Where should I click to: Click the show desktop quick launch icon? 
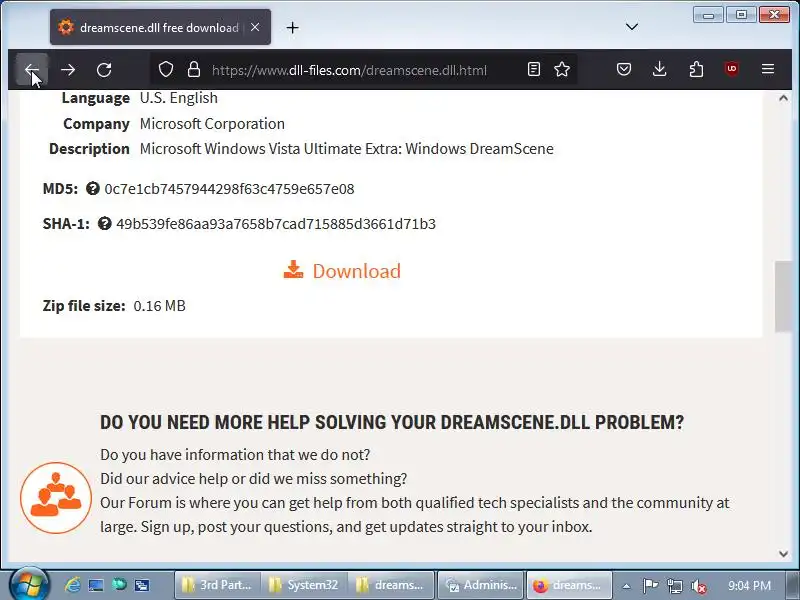coord(95,585)
